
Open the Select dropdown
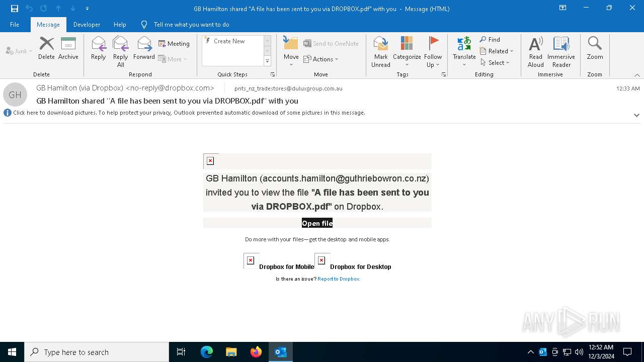click(495, 62)
